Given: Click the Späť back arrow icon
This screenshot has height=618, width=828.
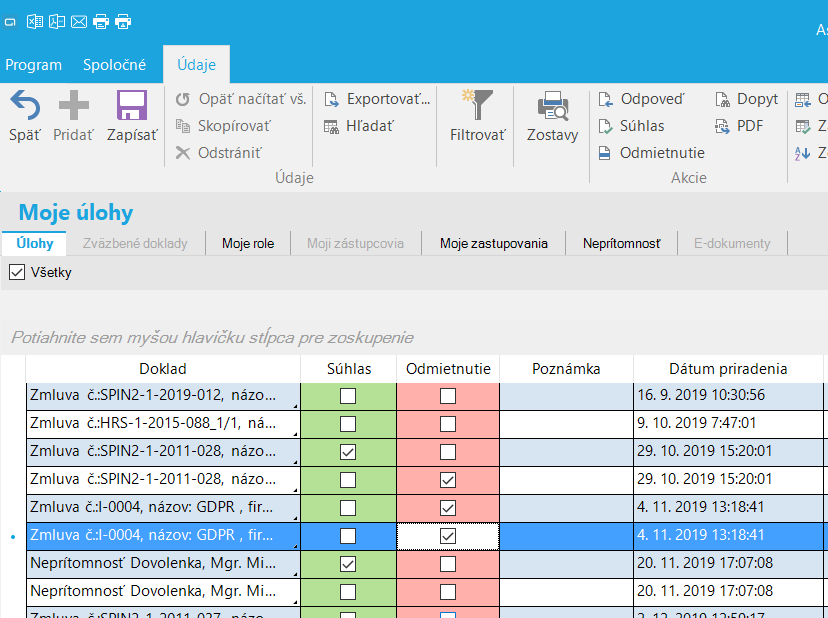Looking at the screenshot, I should point(24,105).
